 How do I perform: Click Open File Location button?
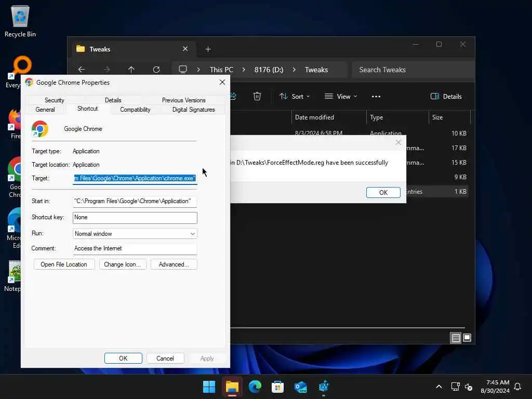pos(64,264)
